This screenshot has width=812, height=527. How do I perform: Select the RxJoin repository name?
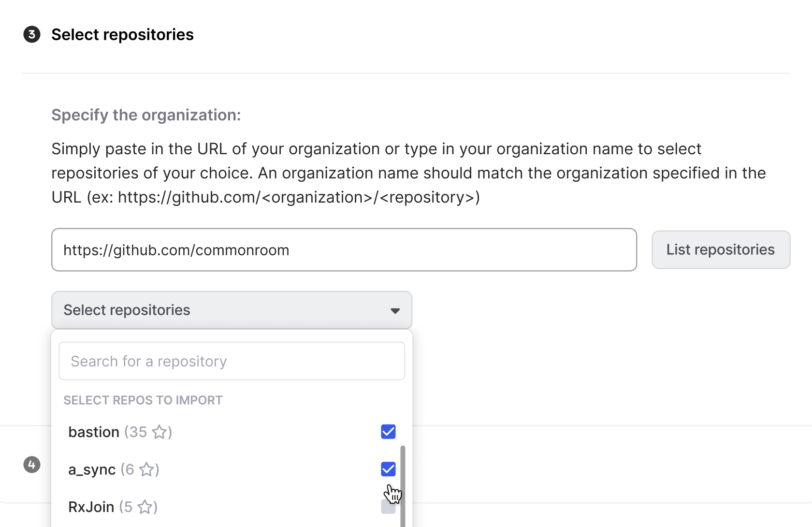click(x=91, y=507)
